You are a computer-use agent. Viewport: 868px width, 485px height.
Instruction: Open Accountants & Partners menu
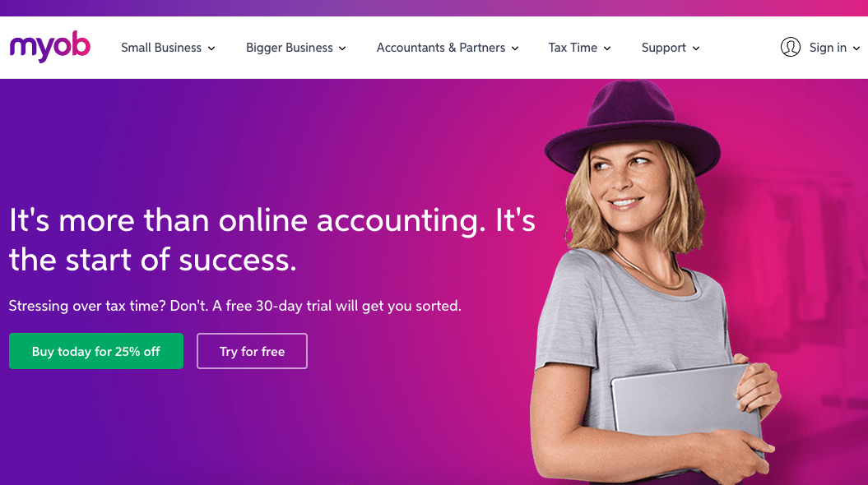448,48
